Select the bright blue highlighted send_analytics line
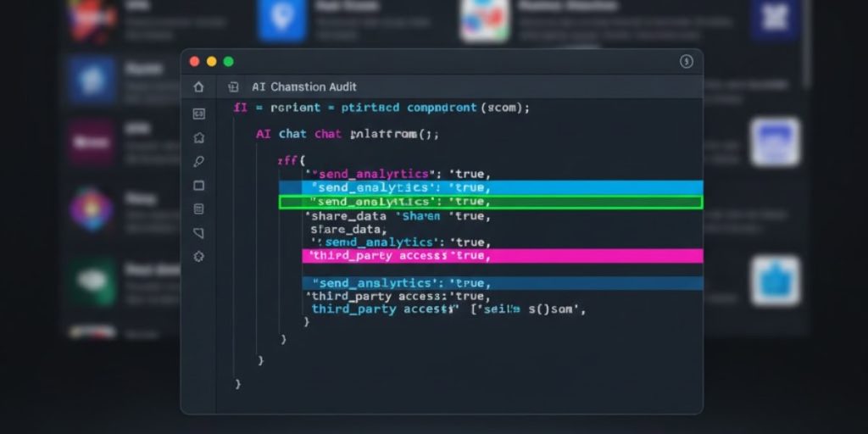 point(490,187)
